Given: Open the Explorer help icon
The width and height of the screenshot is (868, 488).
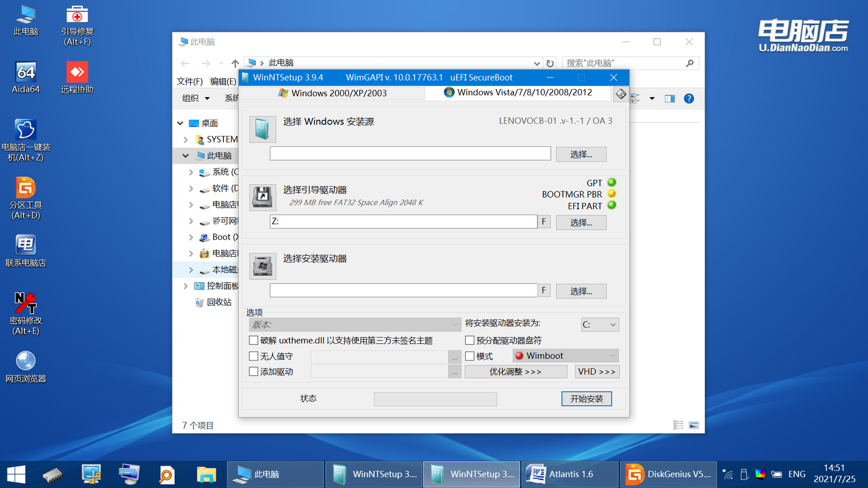Looking at the screenshot, I should [x=689, y=98].
